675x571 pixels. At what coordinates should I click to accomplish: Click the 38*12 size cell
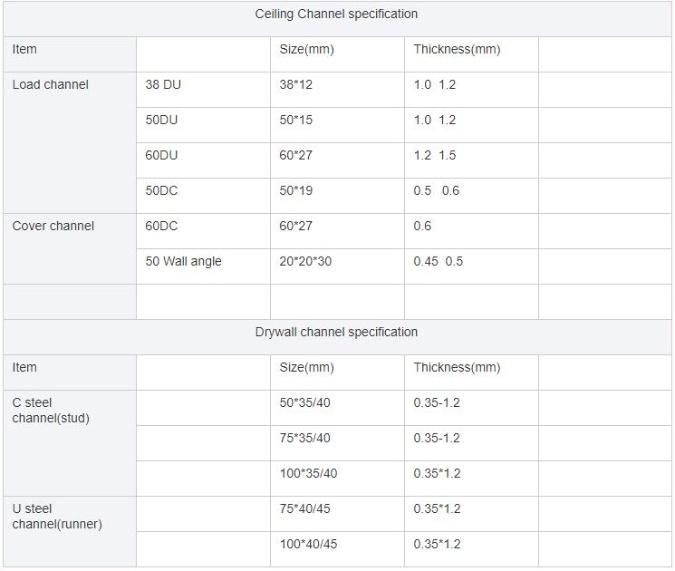click(x=296, y=85)
